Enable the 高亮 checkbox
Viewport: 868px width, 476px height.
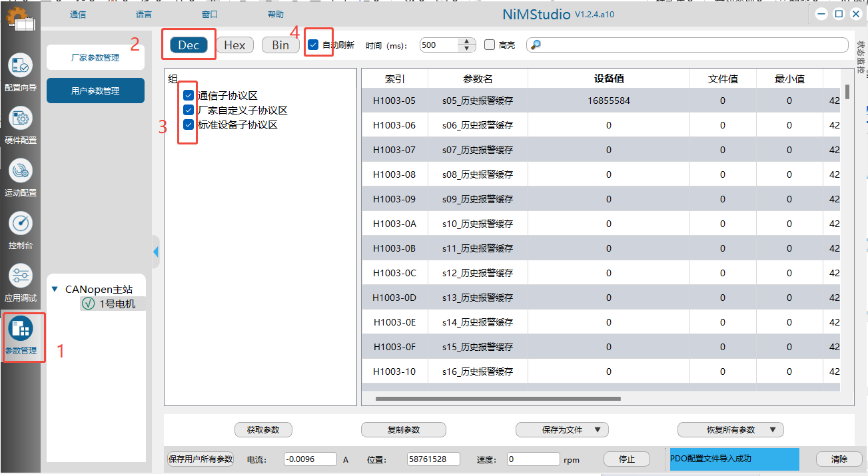(x=490, y=45)
